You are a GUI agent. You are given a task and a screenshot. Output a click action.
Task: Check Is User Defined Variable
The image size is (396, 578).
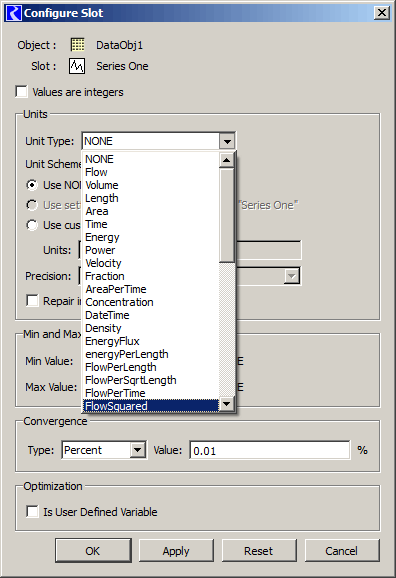click(32, 512)
